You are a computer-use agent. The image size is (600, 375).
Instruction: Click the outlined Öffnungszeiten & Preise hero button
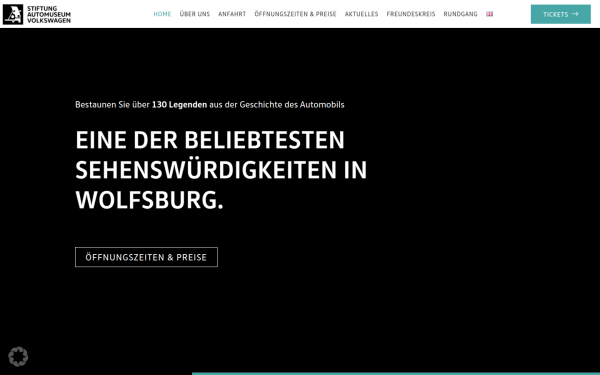146,257
